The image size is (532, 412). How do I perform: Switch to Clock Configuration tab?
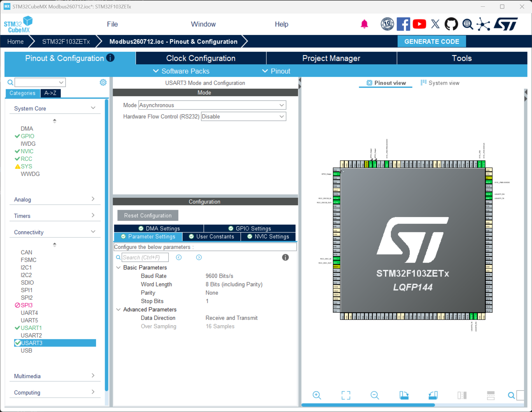(201, 58)
